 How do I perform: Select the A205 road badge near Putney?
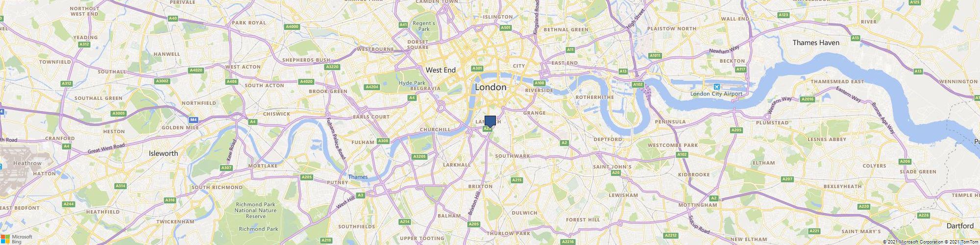coord(307,177)
